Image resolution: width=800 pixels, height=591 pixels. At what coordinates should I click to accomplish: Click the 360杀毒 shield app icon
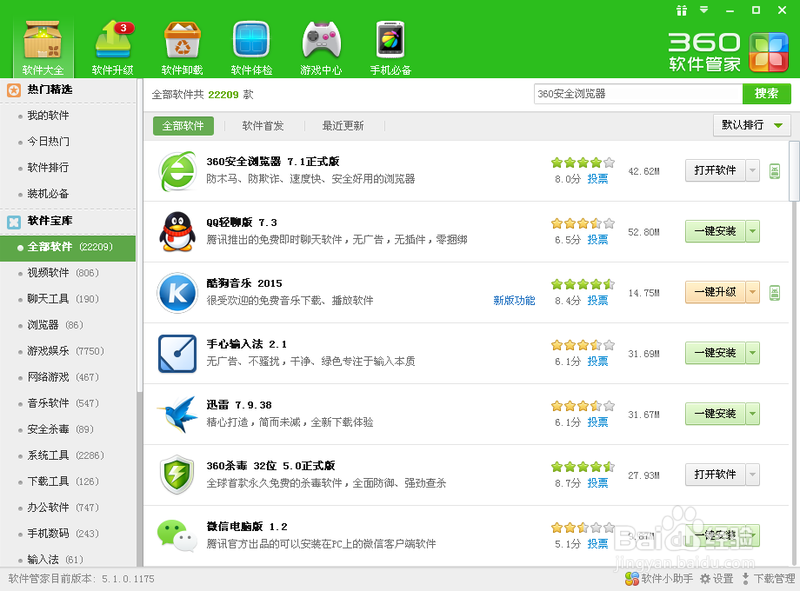(x=177, y=475)
